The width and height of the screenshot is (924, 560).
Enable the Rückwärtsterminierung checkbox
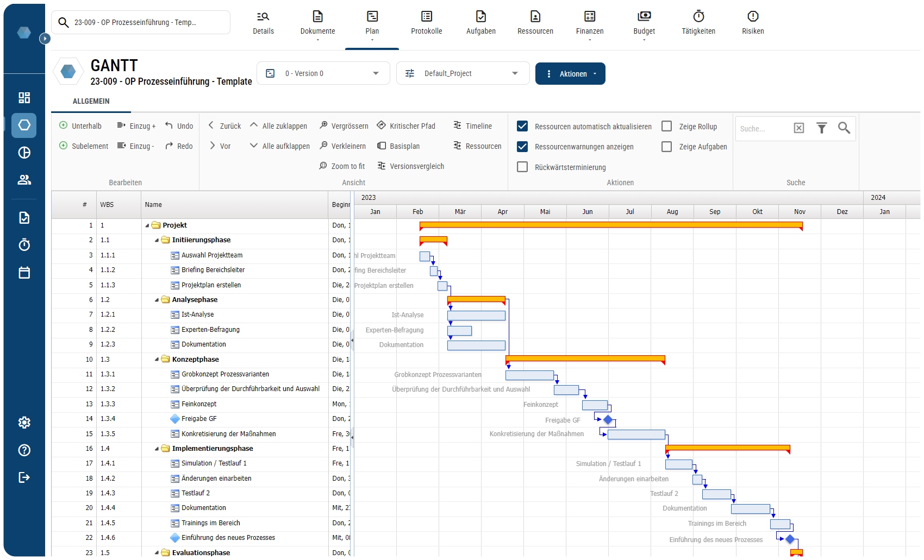[x=522, y=167]
